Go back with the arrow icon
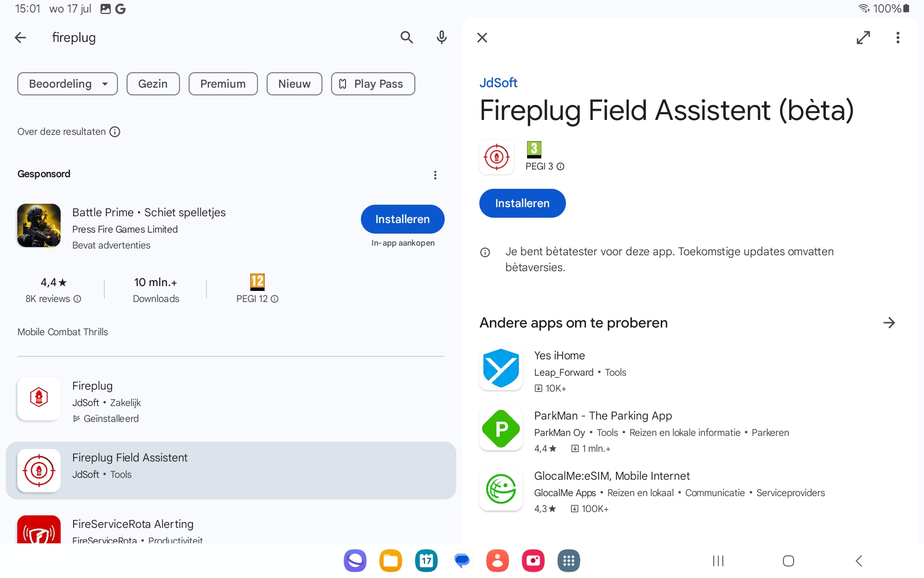The image size is (924, 578). [x=20, y=38]
